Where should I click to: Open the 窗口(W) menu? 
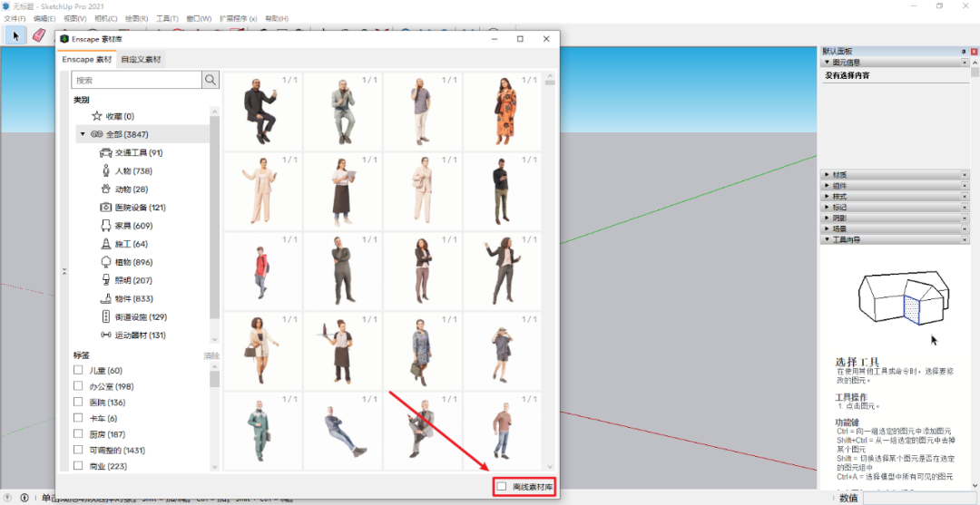198,18
